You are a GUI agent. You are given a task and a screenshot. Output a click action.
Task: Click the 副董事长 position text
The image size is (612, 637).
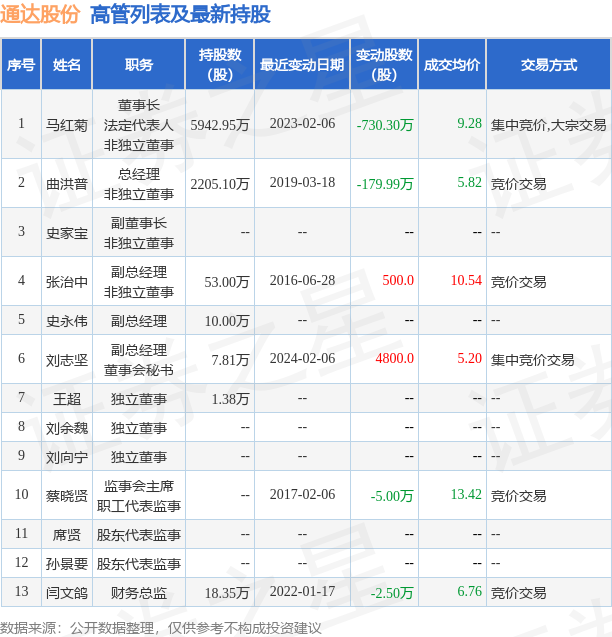click(x=139, y=223)
